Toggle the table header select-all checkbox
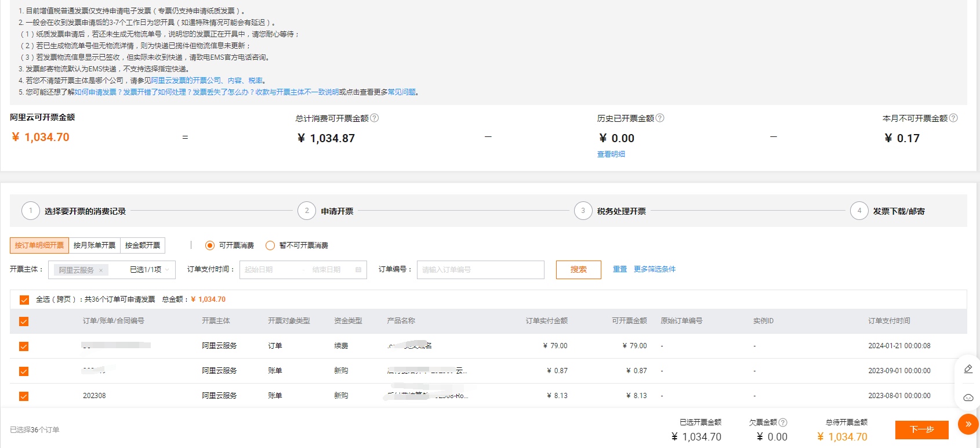Screen dimensions: 980x448 tap(24, 321)
